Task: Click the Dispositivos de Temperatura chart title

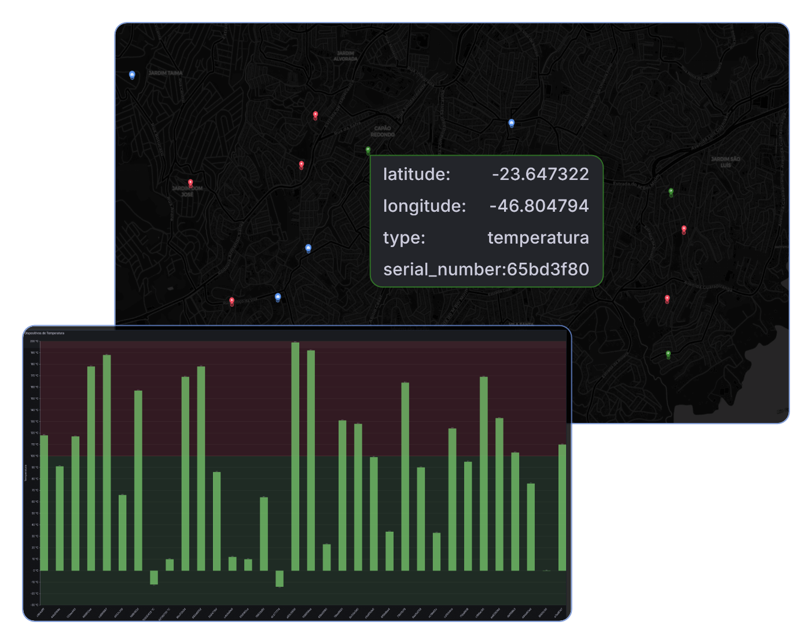Action: 45,333
